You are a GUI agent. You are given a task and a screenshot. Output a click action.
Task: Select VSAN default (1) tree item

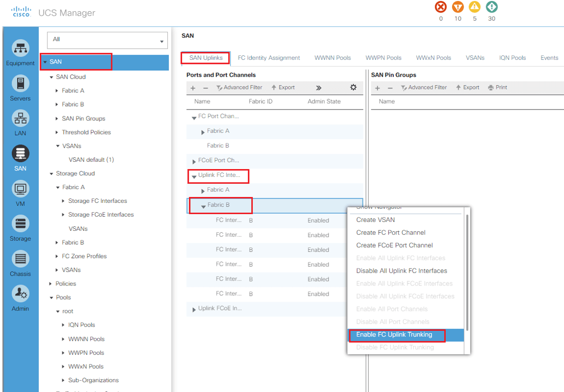point(91,160)
